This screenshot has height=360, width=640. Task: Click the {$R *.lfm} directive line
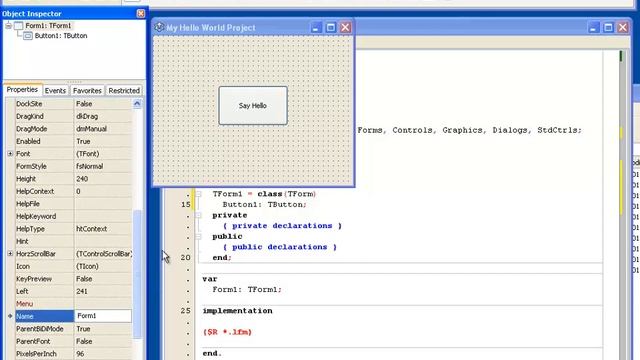[x=227, y=332]
